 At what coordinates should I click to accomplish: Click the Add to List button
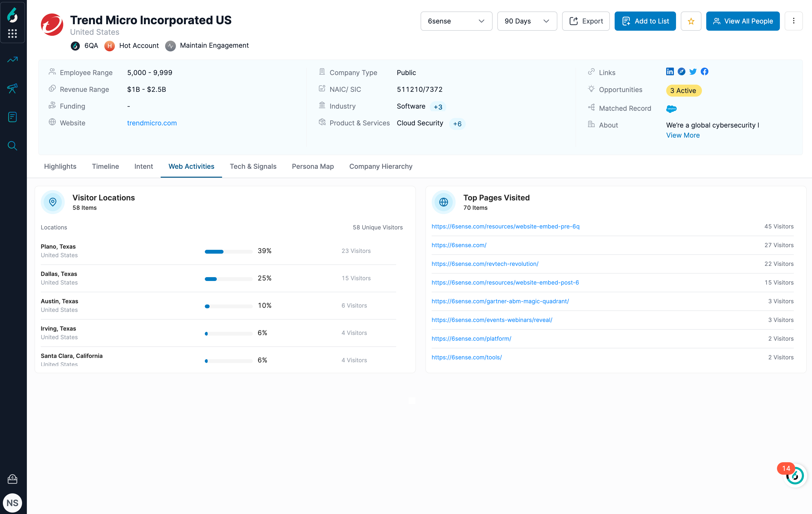645,21
